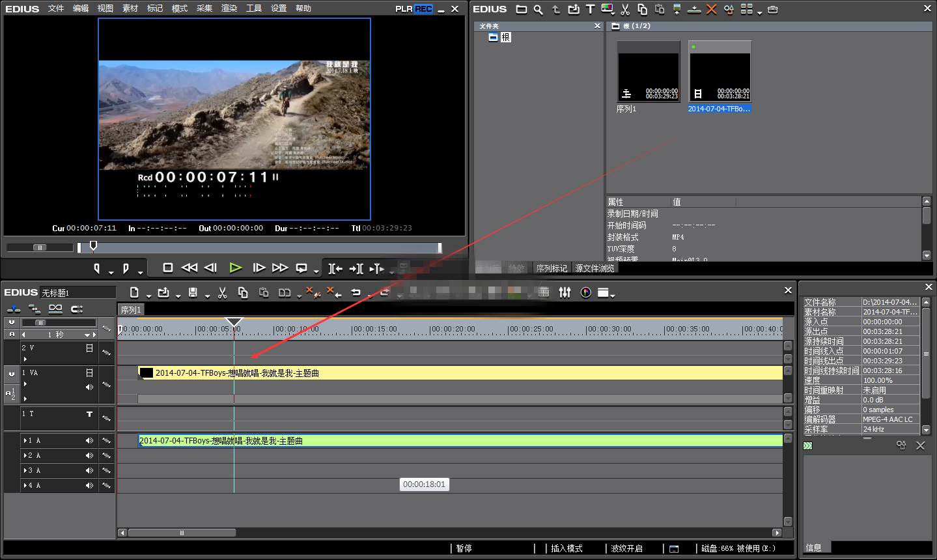Open the 渲染 menu
Viewport: 937px width, 560px height.
tap(229, 8)
